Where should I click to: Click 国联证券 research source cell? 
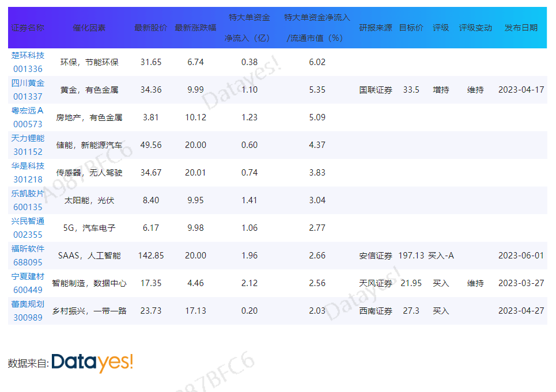click(376, 90)
